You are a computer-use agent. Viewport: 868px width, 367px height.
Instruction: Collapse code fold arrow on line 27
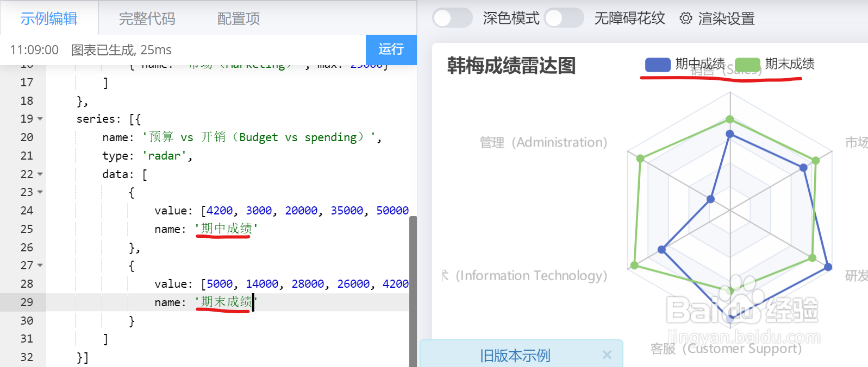point(40,265)
